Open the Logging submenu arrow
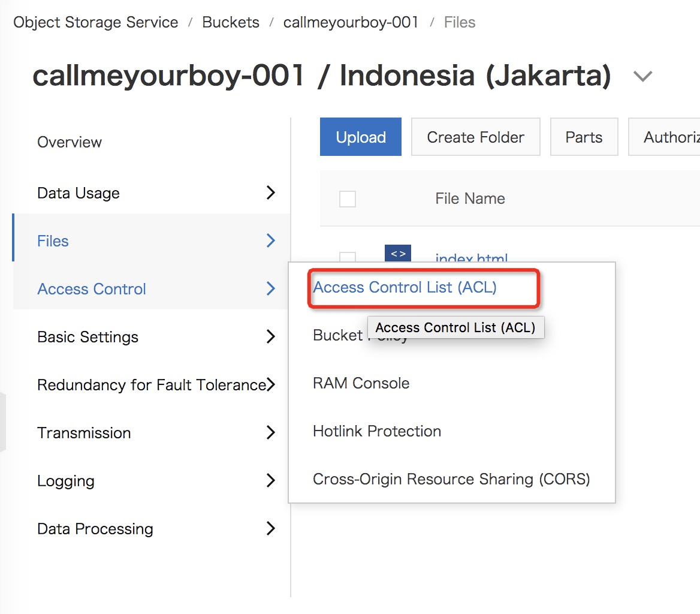The height and width of the screenshot is (614, 700). pyautogui.click(x=271, y=480)
